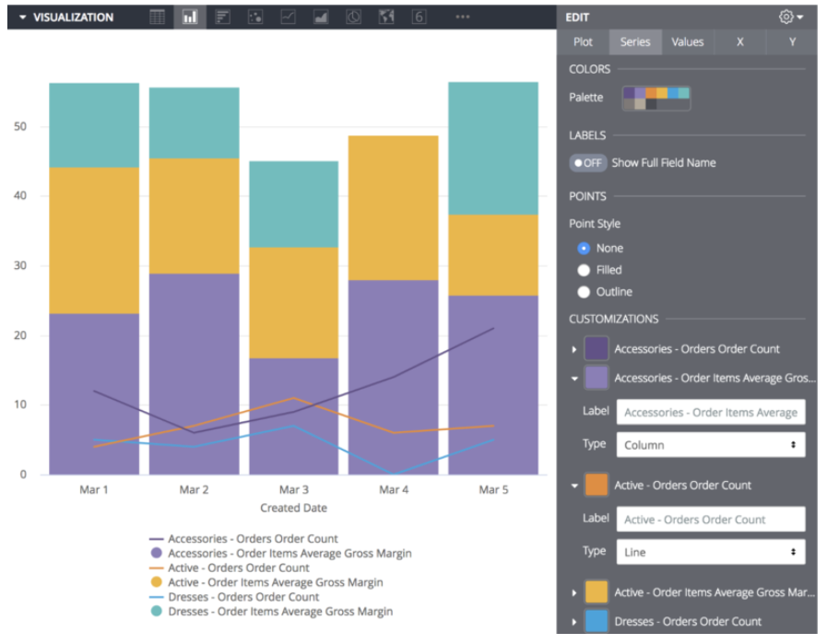Select the Map visualization icon
This screenshot has height=644, width=827.
[x=385, y=17]
